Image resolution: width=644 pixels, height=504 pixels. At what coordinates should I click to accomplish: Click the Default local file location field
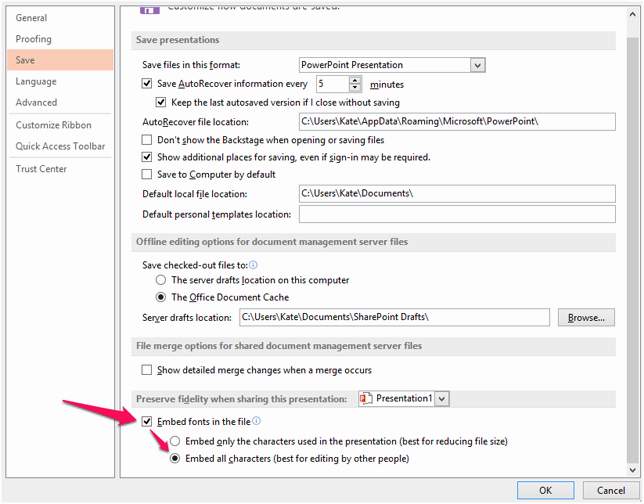tap(457, 193)
